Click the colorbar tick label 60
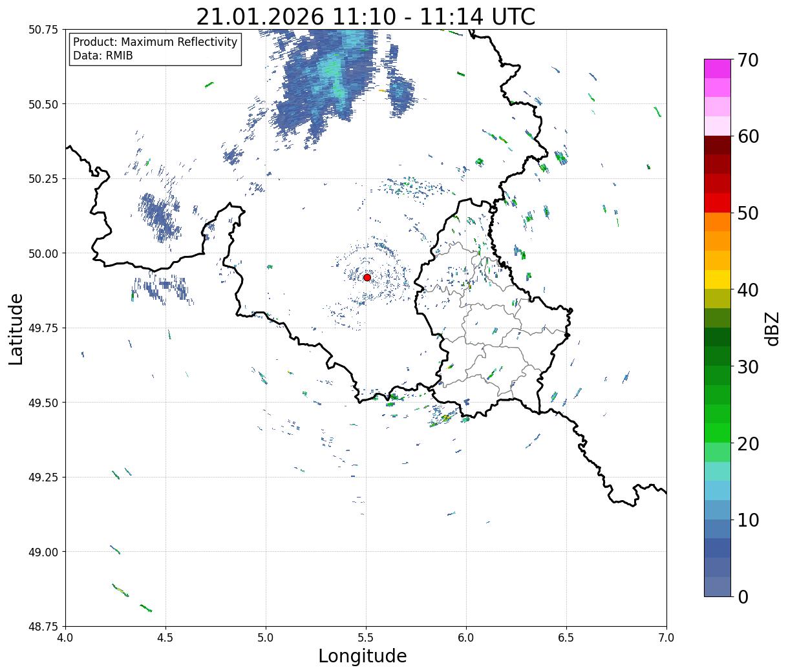788x672 pixels. pos(747,136)
